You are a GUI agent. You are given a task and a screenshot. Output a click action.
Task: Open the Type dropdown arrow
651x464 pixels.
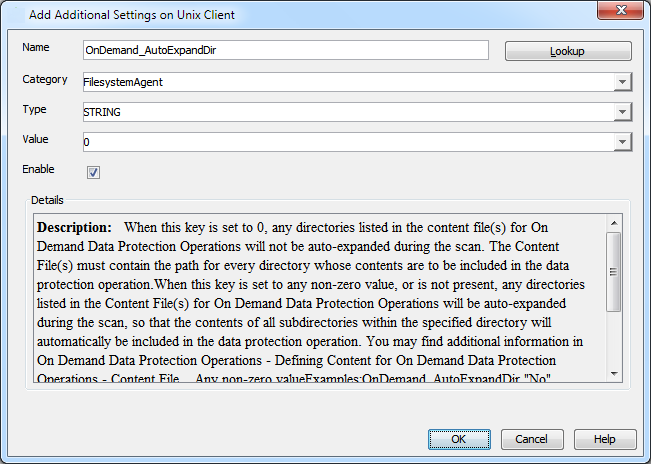pyautogui.click(x=622, y=112)
